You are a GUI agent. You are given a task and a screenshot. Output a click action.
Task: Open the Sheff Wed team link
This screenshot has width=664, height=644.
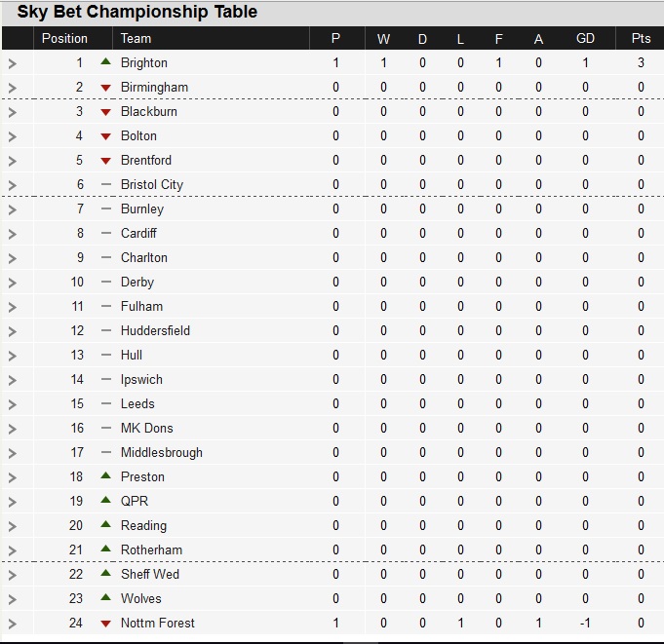pos(150,574)
